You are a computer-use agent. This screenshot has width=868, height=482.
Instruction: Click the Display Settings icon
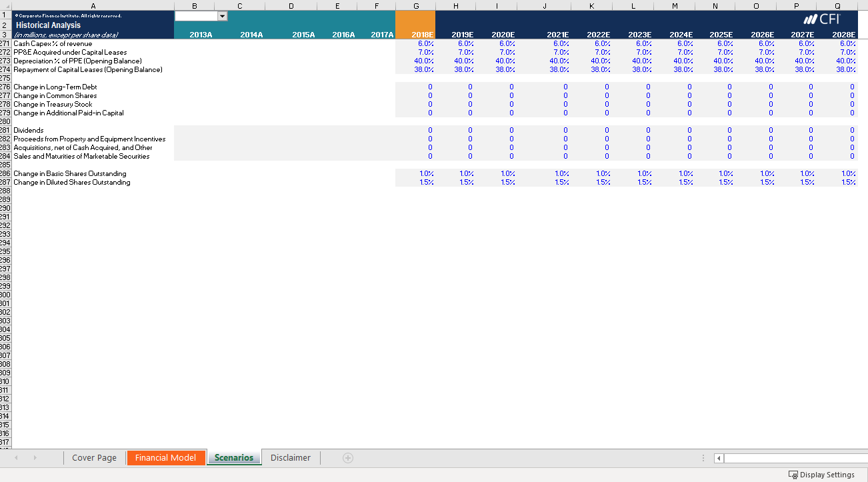pyautogui.click(x=793, y=474)
